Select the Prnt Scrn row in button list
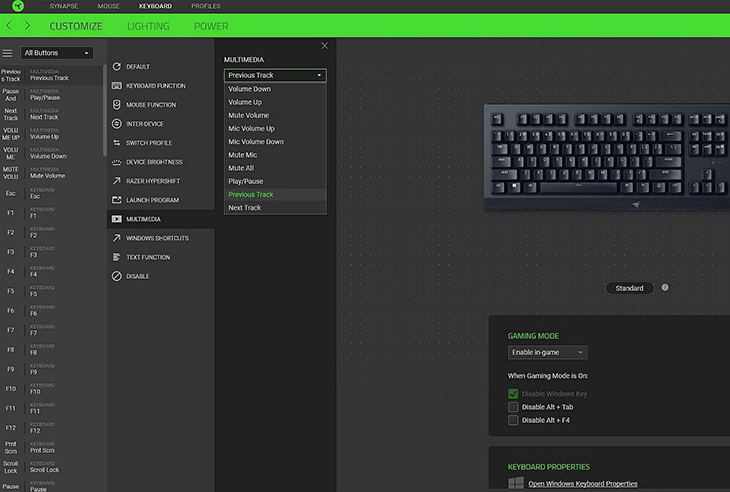This screenshot has height=492, width=730. click(x=51, y=447)
